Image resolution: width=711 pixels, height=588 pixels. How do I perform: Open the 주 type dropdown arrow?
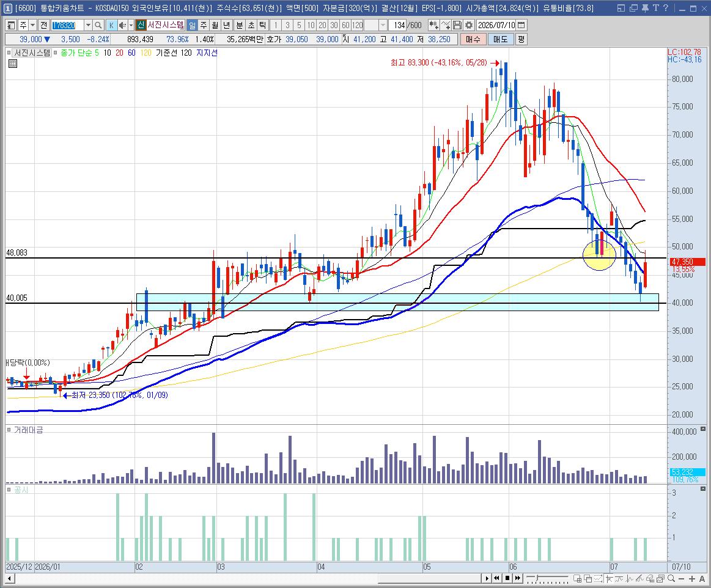tap(32, 26)
